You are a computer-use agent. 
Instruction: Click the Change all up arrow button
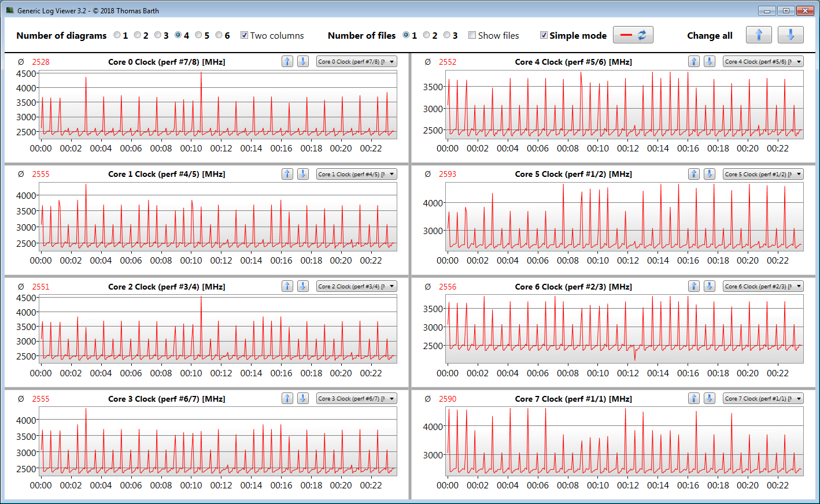pyautogui.click(x=759, y=35)
